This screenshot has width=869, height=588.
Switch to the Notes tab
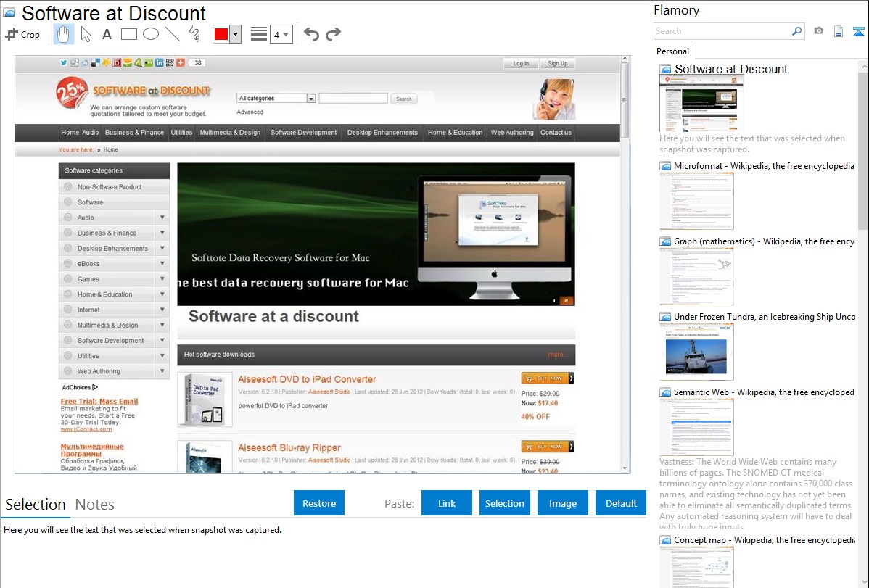point(95,505)
